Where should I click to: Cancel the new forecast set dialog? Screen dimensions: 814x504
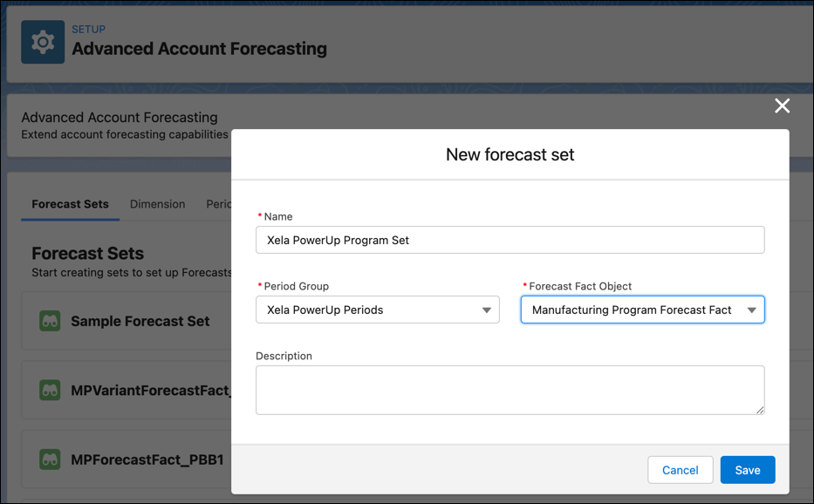(680, 470)
